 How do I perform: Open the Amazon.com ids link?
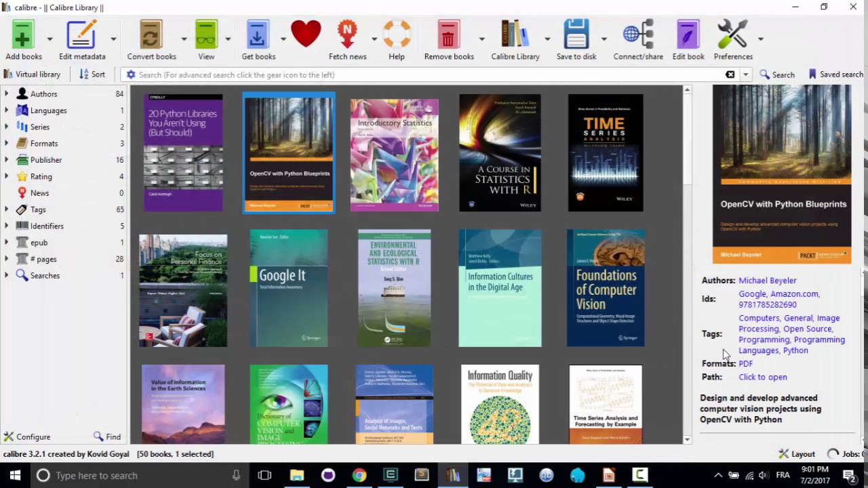pos(794,294)
